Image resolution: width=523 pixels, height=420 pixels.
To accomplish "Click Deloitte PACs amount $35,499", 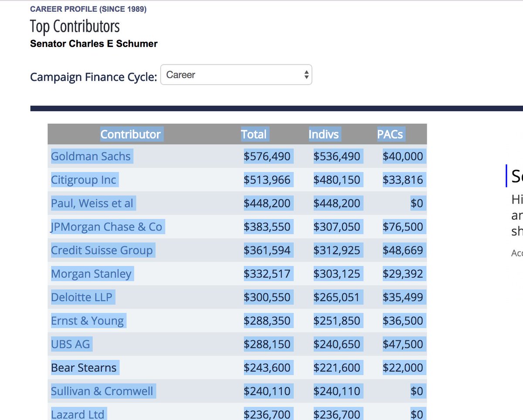I will click(x=403, y=297).
